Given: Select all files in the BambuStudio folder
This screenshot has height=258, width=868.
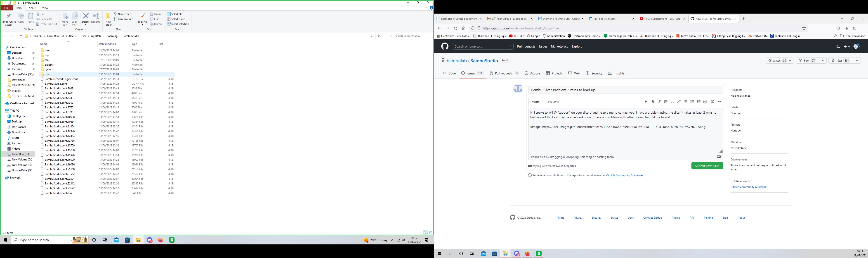Looking at the screenshot, I should click(176, 14).
